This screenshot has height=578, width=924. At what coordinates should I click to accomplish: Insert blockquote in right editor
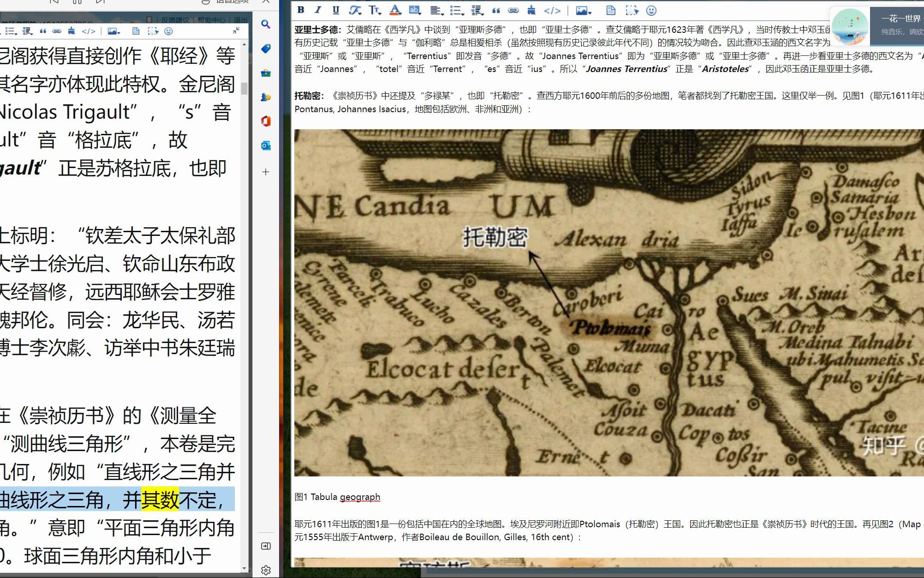496,10
